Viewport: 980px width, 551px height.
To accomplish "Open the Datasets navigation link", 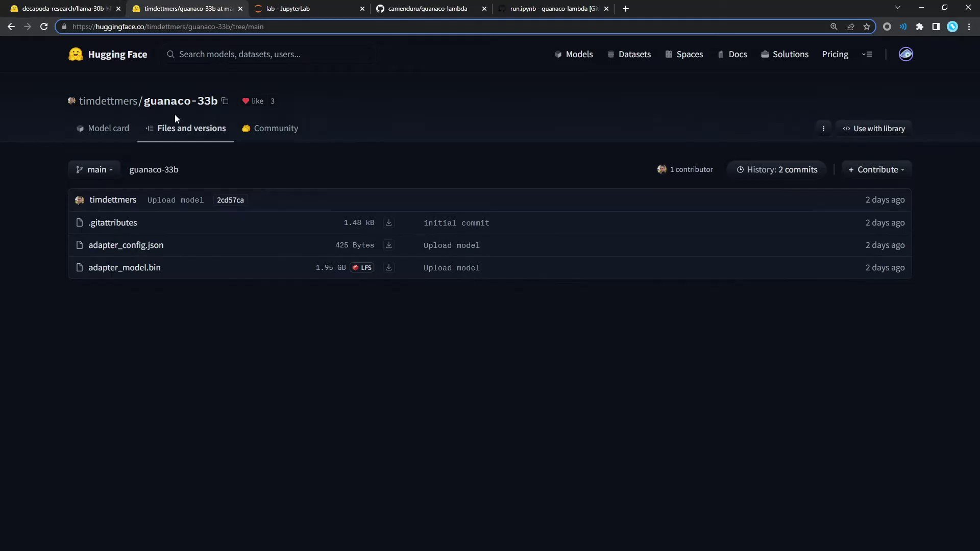I will point(629,54).
